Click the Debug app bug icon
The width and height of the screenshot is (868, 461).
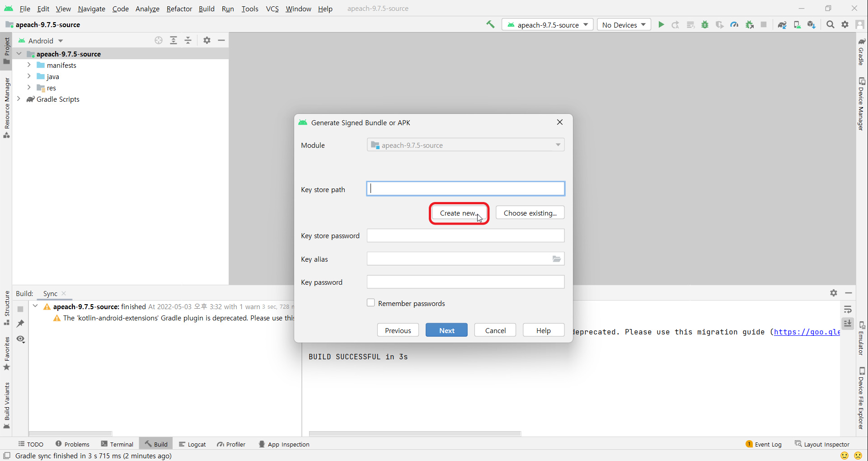point(705,24)
